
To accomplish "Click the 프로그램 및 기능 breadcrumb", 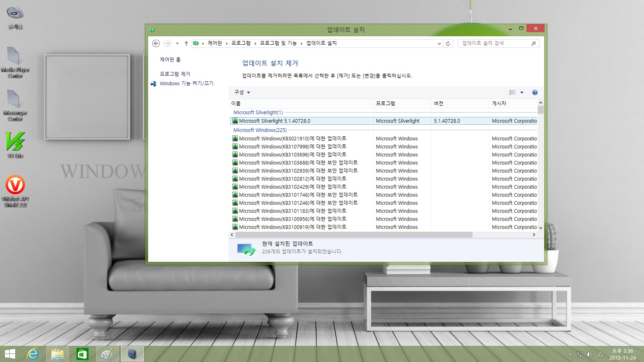I will coord(279,43).
